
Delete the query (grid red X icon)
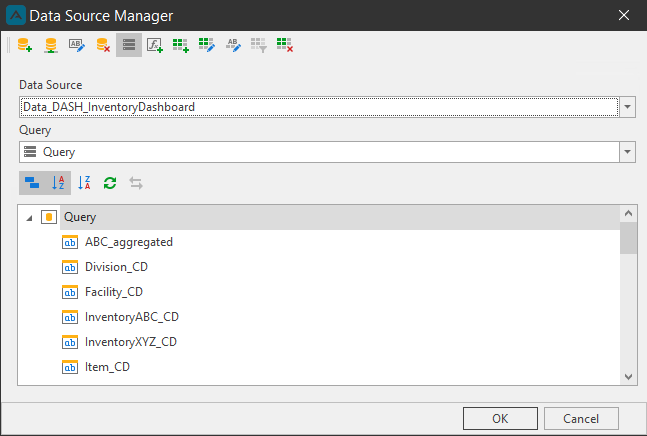coord(285,45)
